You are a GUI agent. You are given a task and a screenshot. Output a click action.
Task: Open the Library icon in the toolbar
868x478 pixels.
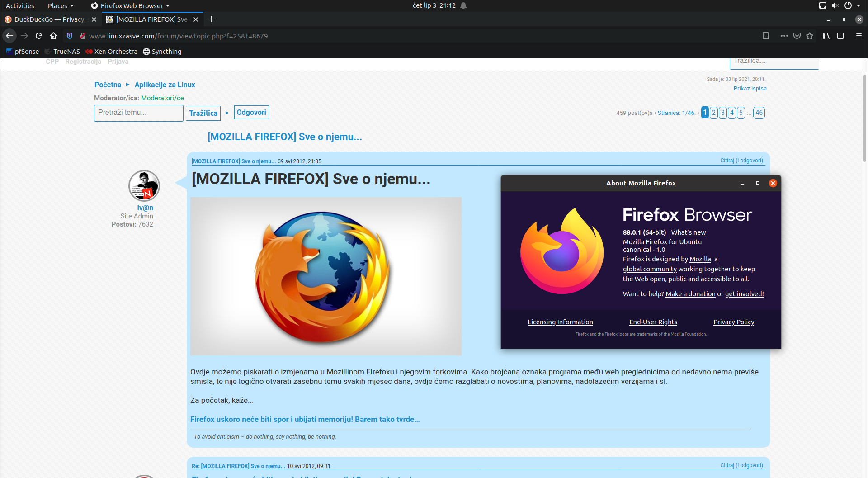click(x=826, y=36)
